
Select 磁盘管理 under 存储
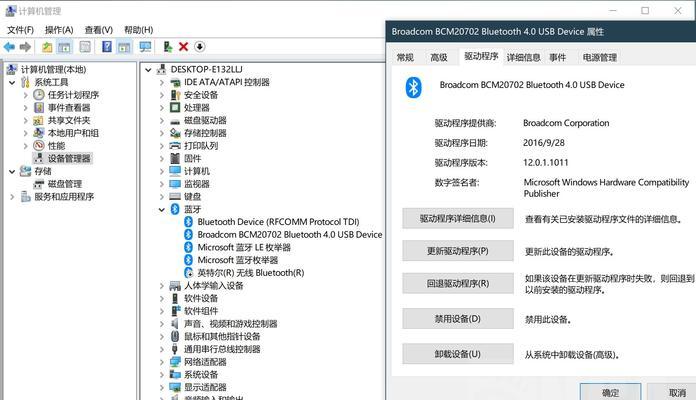click(64, 184)
